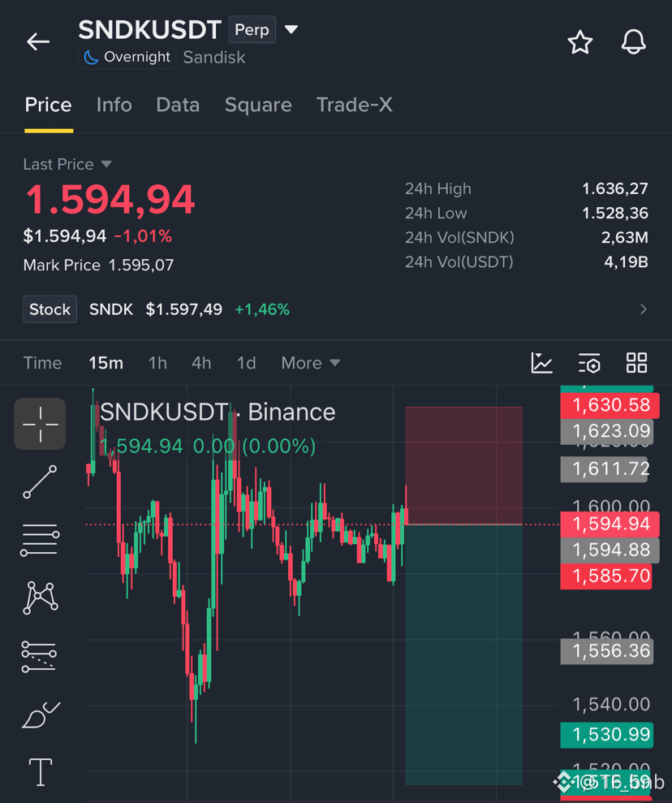Click the 24h Low value 1.528,36
This screenshot has height=803, width=672.
tap(615, 213)
